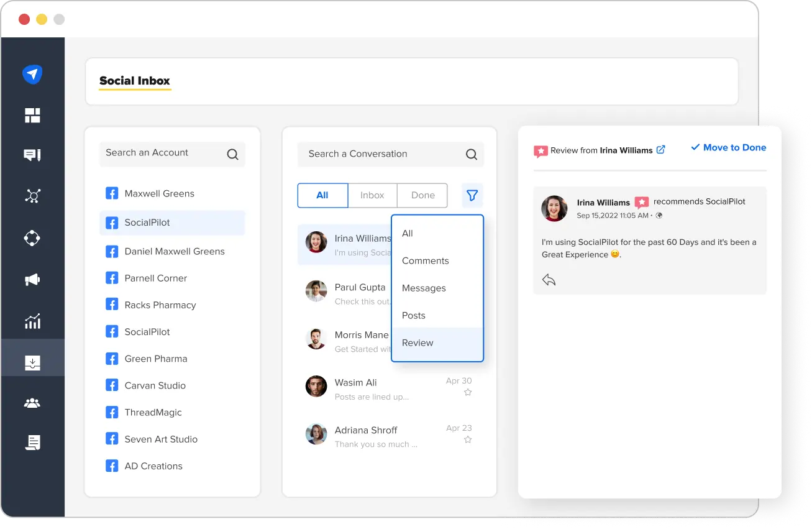812x529 pixels.
Task: Click Irina Williams name in review header
Action: point(626,150)
